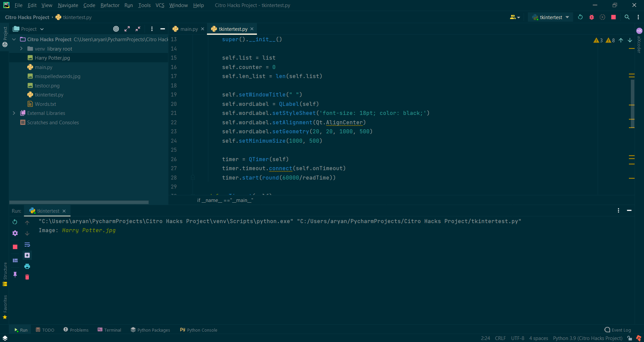Open Run panel settings wrench icon
Image resolution: width=644 pixels, height=342 pixels.
tap(15, 233)
